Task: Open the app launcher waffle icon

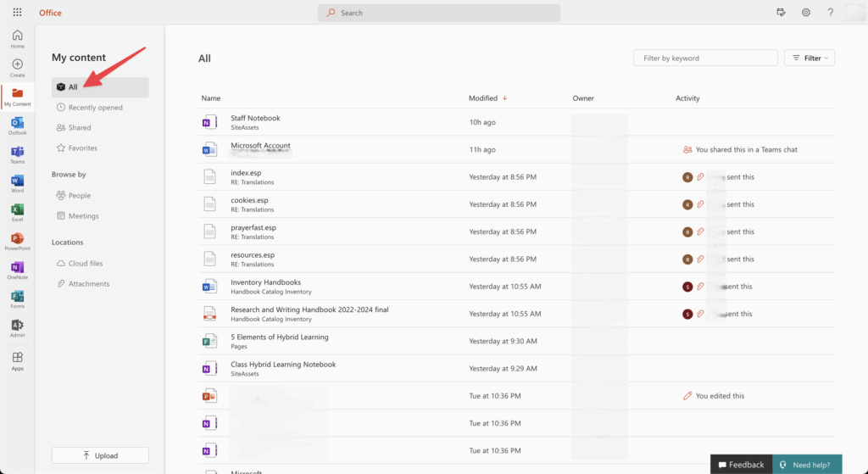Action: click(18, 13)
